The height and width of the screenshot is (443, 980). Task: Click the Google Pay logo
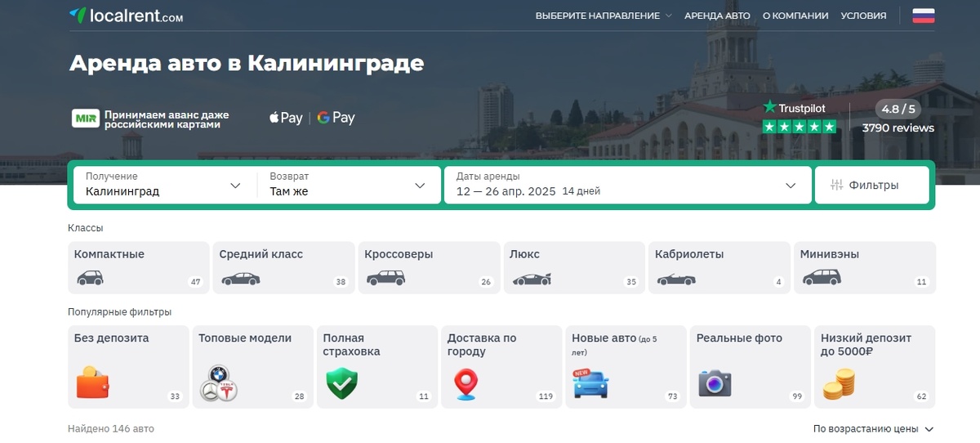click(x=336, y=118)
